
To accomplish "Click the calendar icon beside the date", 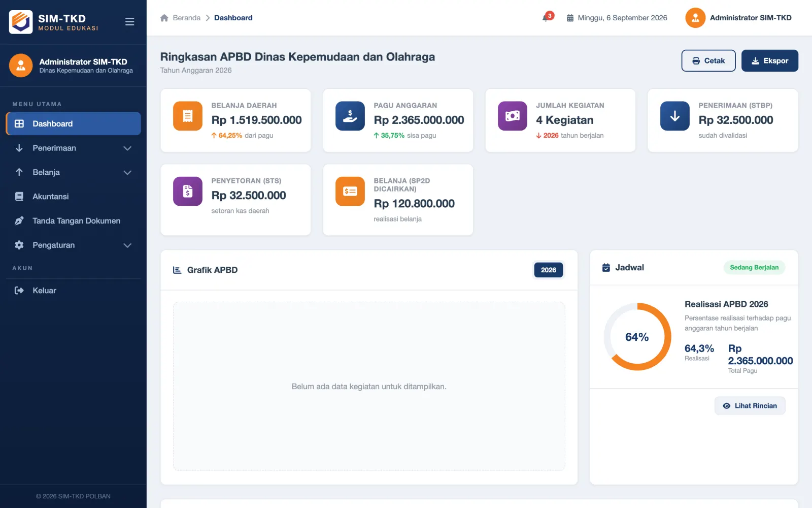I will [x=570, y=18].
